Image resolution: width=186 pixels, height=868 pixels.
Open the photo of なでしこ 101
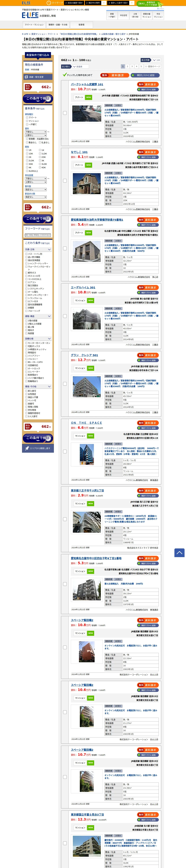pyautogui.click(x=87, y=183)
